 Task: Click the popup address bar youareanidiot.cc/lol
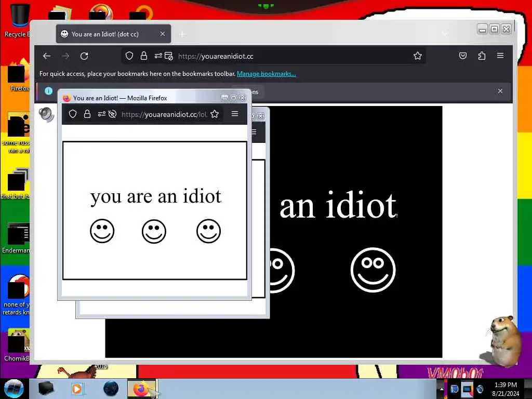164,114
